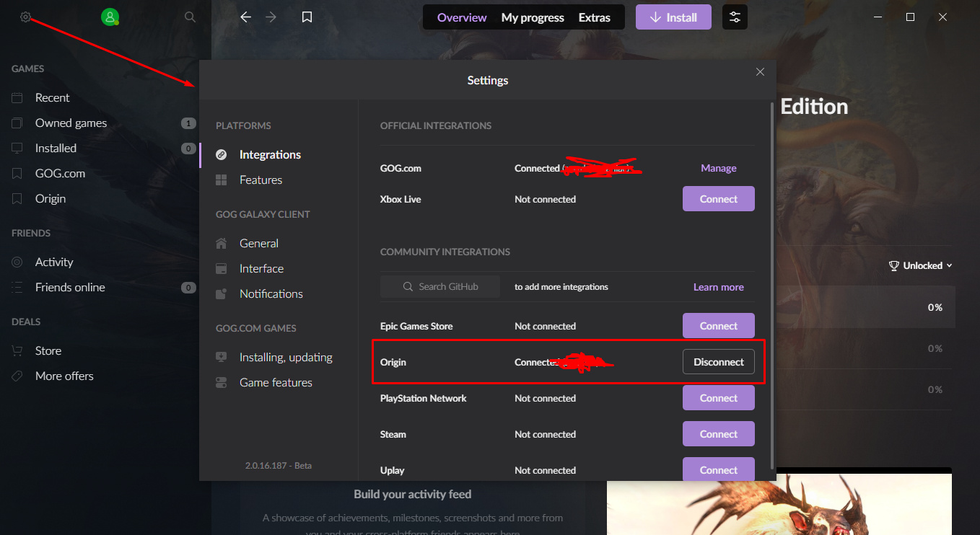This screenshot has height=535, width=980.
Task: Click the green user profile avatar
Action: 110,17
